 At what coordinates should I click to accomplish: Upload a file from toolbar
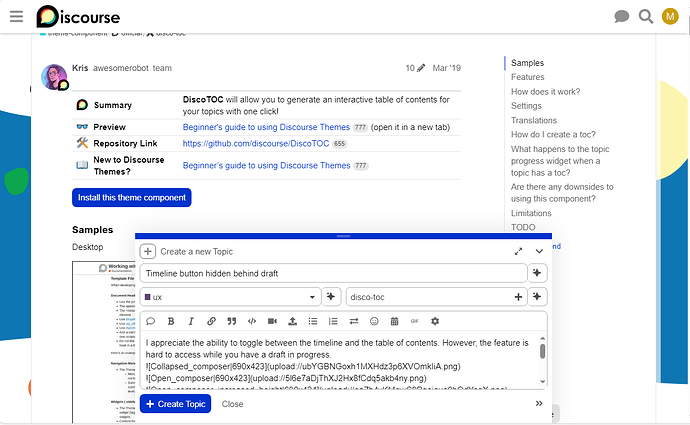tap(292, 321)
